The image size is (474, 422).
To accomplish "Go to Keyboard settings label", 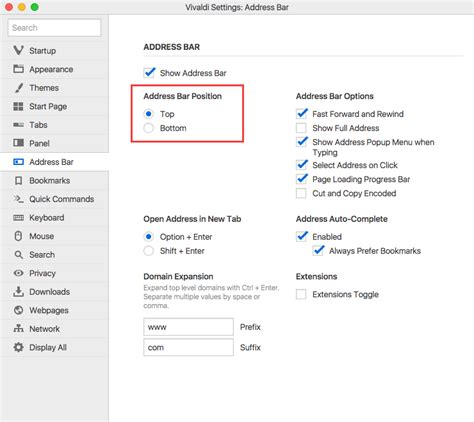I will 47,218.
